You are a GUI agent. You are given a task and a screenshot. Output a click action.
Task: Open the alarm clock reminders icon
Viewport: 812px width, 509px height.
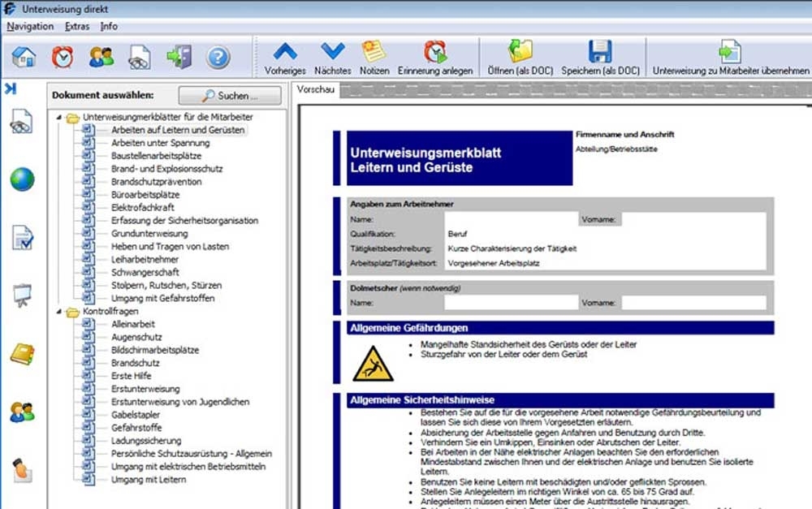[63, 57]
